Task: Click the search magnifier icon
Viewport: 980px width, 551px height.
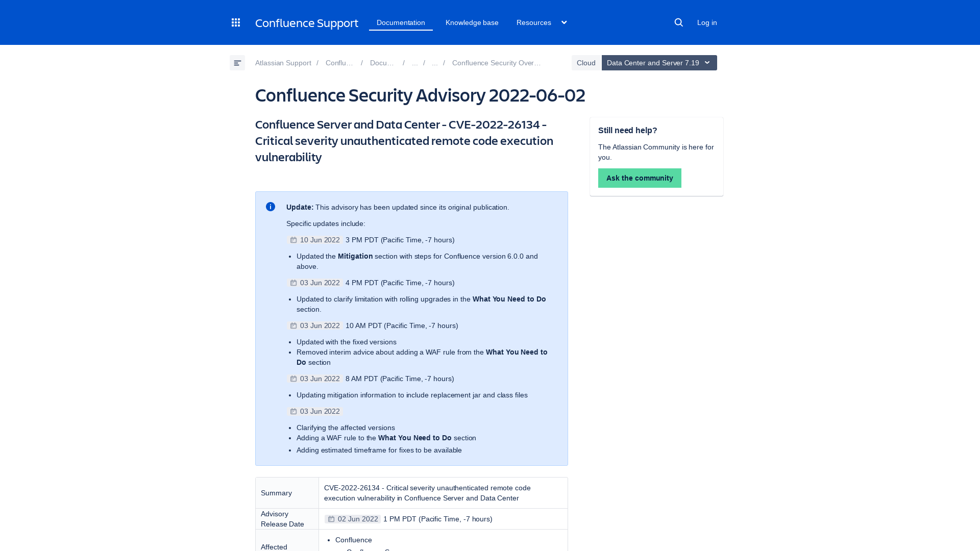Action: [x=678, y=22]
